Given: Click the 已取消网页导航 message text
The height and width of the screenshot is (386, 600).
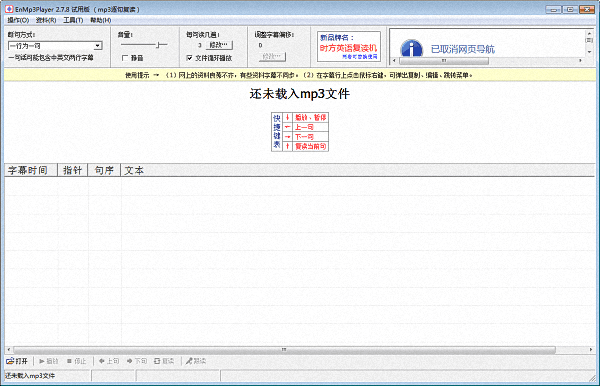Looking at the screenshot, I should click(x=463, y=49).
